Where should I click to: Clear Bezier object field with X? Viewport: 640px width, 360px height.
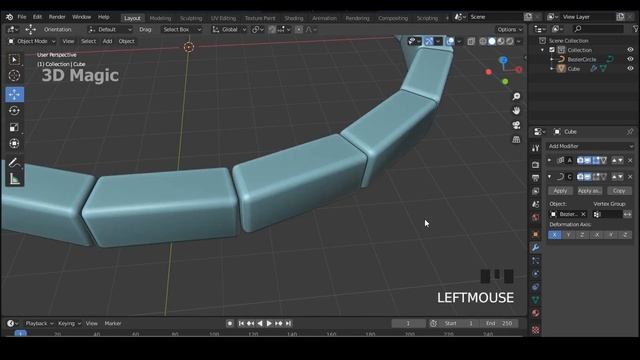583,214
